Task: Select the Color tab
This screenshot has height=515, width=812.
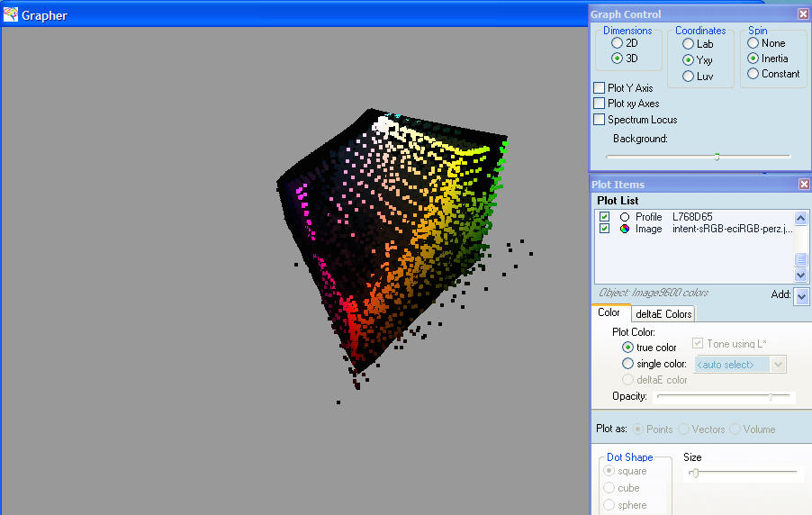Action: point(609,313)
